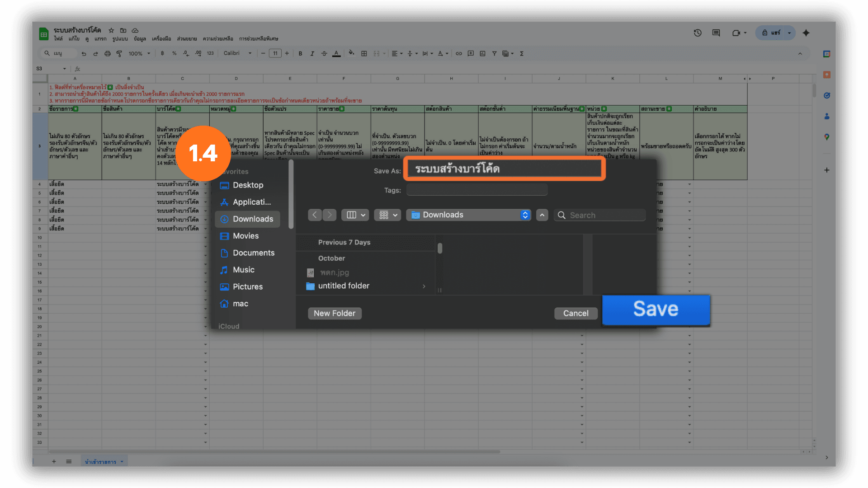
Task: Click the New Folder button
Action: click(x=335, y=314)
